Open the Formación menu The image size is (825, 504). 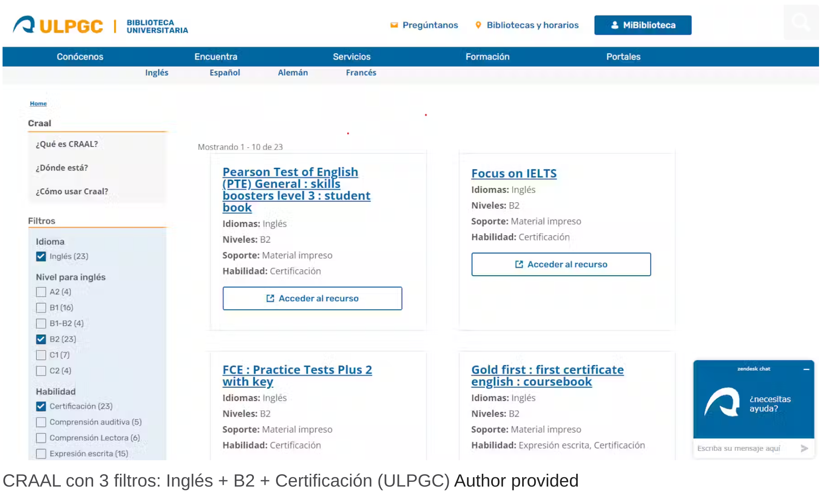tap(487, 57)
